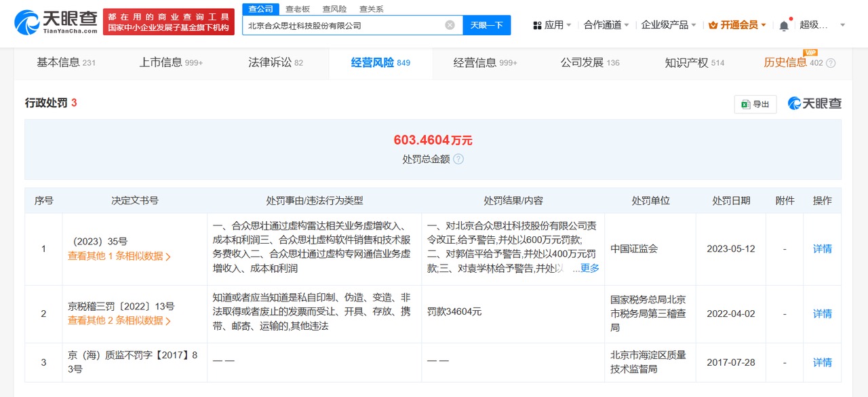Screen dimensions: 868x397
Task: Expand 查看其他 2 条相似数据 in row 2
Action: 119,320
